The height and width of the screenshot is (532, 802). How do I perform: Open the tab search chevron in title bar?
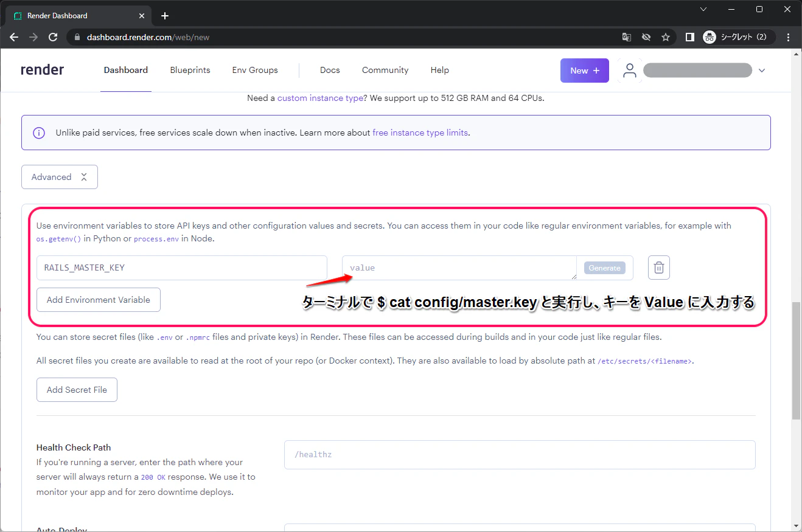point(703,9)
